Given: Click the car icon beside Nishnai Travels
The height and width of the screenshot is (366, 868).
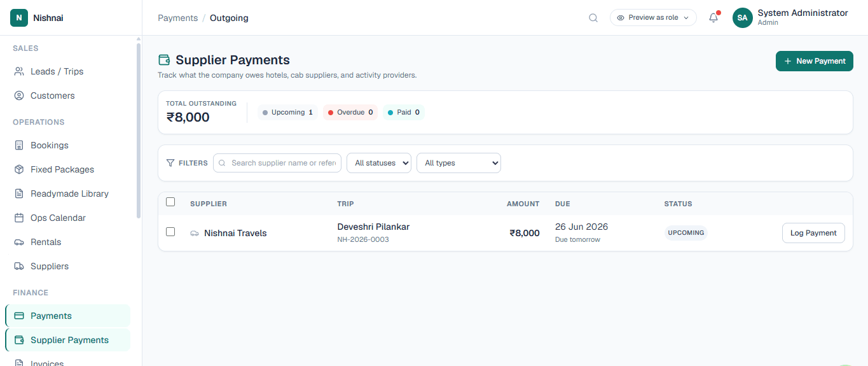Looking at the screenshot, I should pos(195,233).
